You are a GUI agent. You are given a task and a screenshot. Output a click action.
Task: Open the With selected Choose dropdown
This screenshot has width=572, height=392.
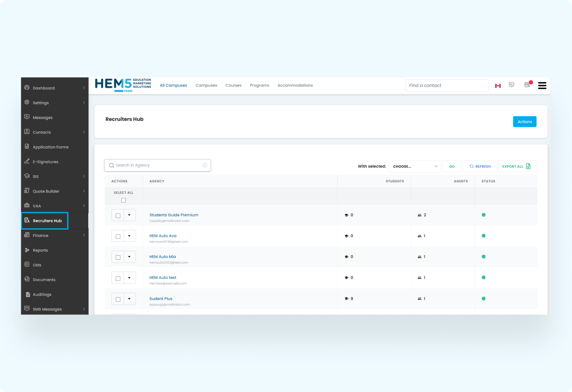point(415,166)
